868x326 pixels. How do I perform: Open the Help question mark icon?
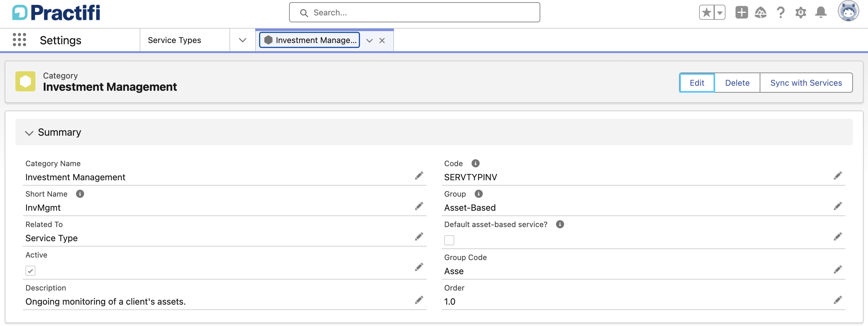tap(780, 13)
